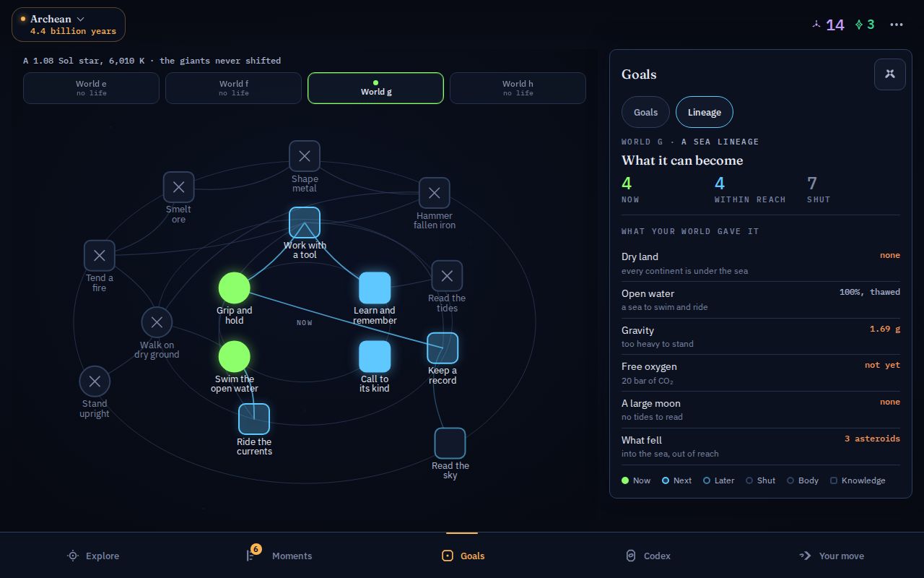Viewport: 924px width, 578px height.
Task: Select the Call to its kind node
Action: pos(375,356)
